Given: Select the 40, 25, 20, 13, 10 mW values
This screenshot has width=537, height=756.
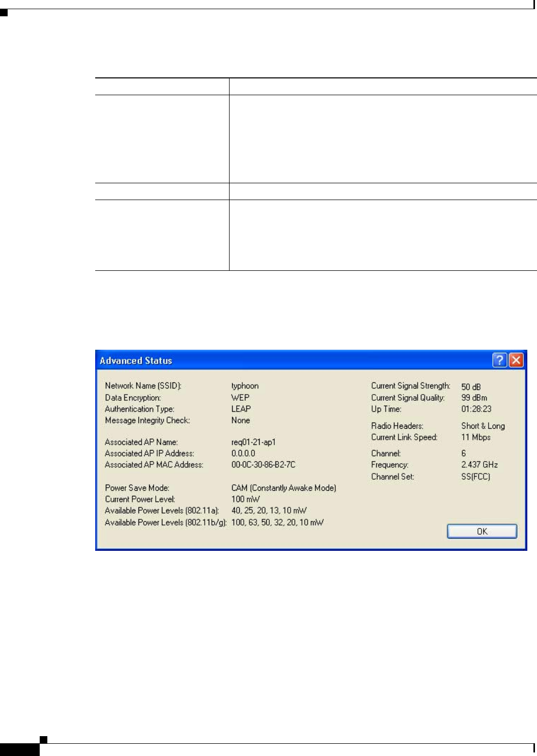Looking at the screenshot, I should [269, 511].
